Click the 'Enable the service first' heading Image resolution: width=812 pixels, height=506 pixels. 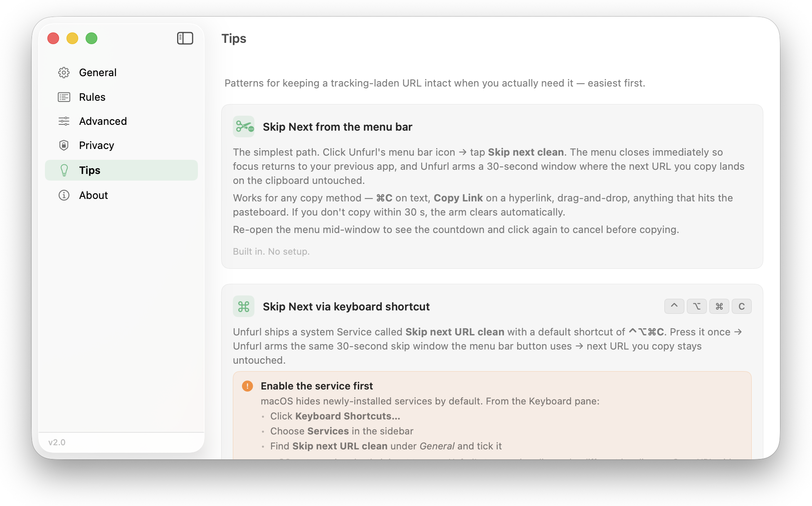click(x=317, y=386)
